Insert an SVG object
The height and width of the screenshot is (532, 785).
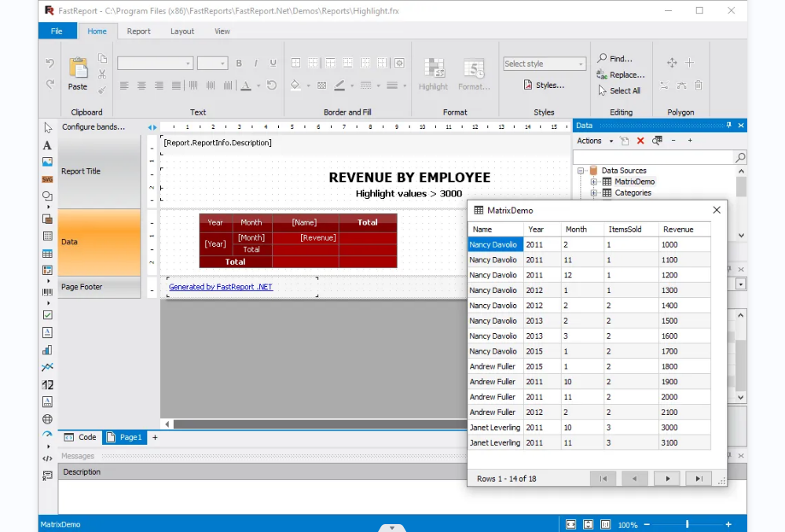point(47,179)
